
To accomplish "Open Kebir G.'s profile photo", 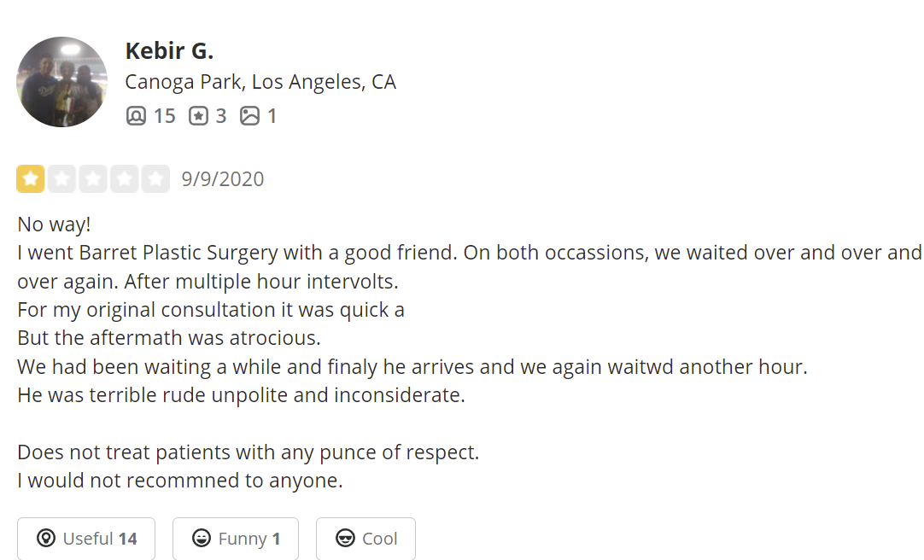I will coord(61,82).
